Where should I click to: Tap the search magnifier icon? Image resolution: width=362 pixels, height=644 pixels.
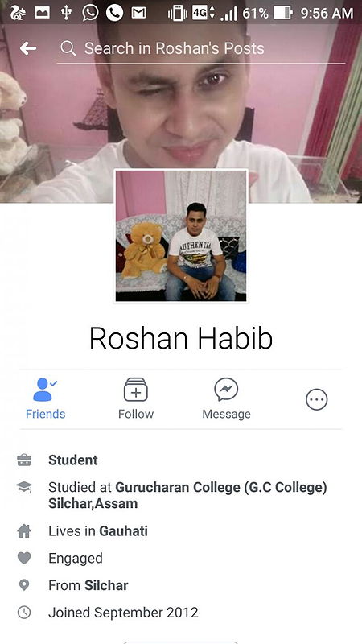click(x=68, y=48)
